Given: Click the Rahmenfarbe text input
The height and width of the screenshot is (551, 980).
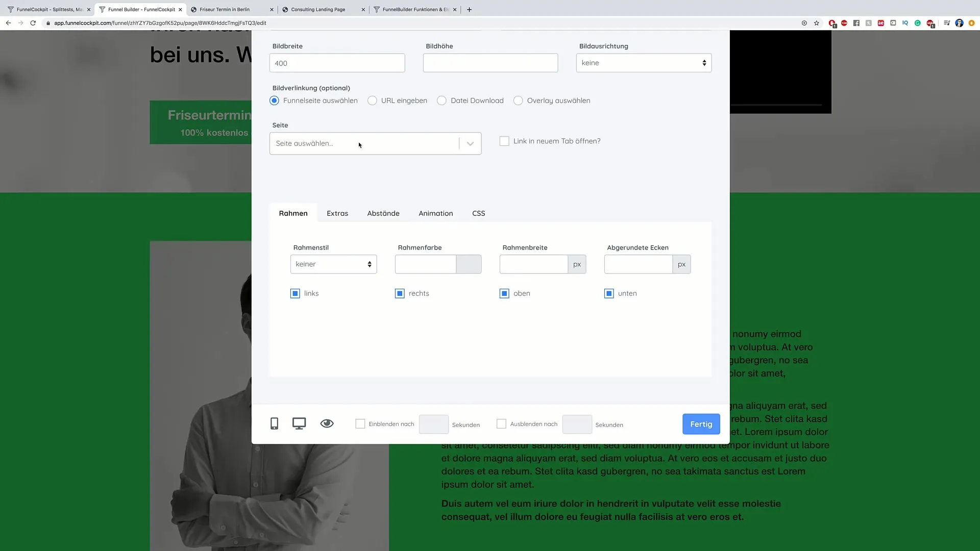Looking at the screenshot, I should click(426, 264).
